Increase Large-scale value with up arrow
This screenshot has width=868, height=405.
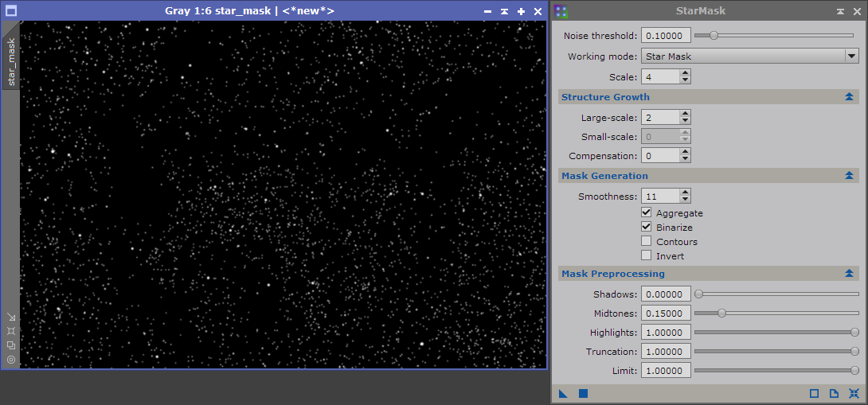(x=686, y=114)
